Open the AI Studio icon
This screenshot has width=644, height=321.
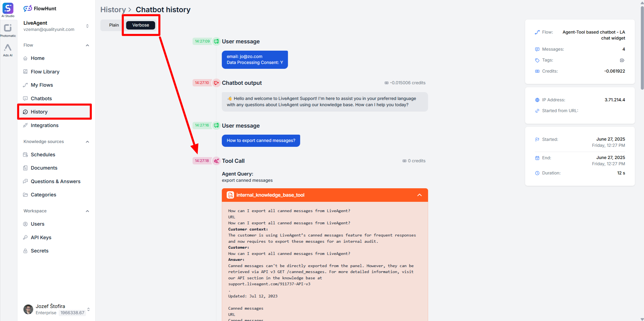coord(8,8)
